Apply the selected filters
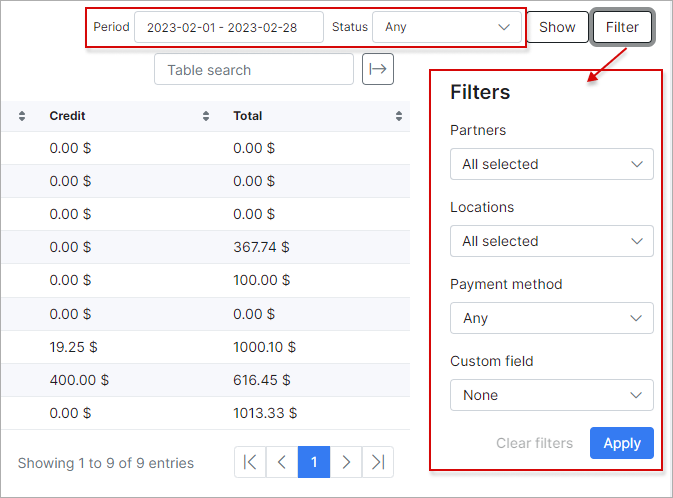 pyautogui.click(x=621, y=443)
